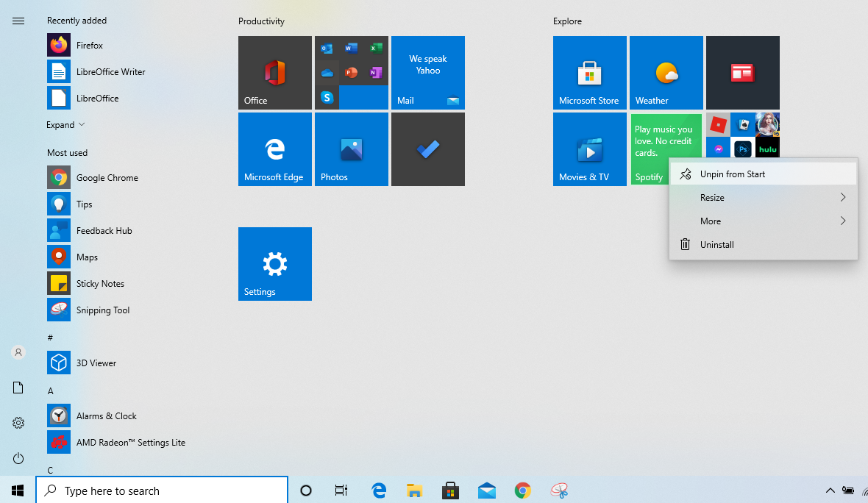The image size is (868, 503).
Task: Click the taskbar search box
Action: 162,490
